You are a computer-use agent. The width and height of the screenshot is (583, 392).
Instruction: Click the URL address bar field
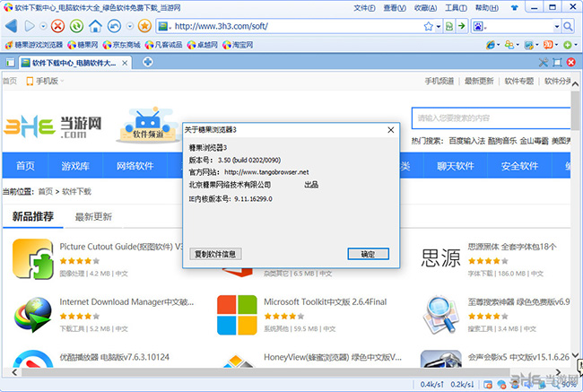(x=290, y=26)
